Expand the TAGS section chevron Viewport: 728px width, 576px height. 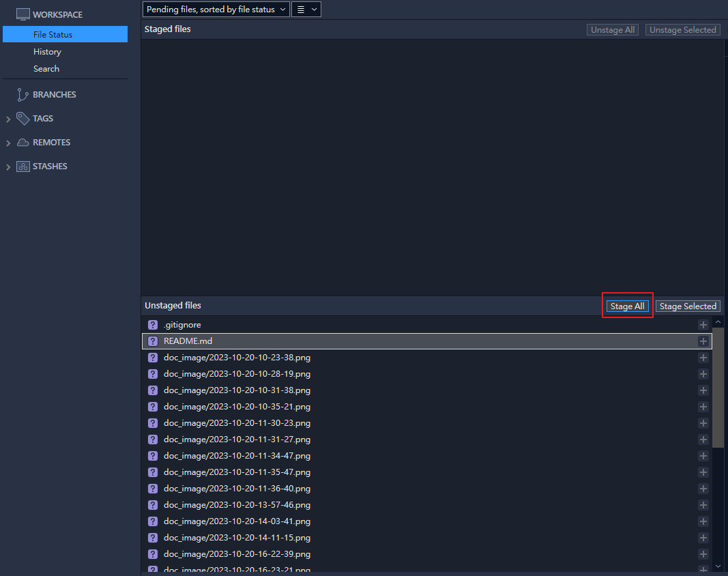point(8,119)
